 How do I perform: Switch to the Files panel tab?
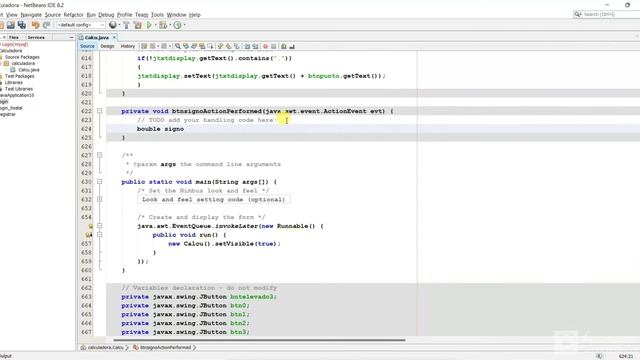14,38
